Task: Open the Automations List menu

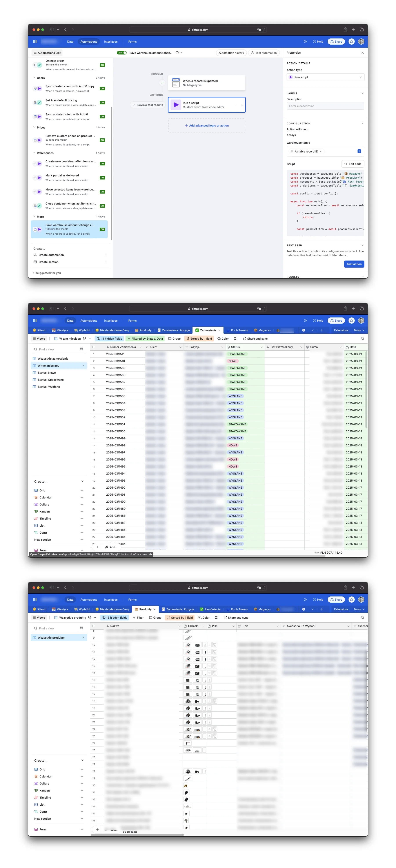Action: point(47,53)
